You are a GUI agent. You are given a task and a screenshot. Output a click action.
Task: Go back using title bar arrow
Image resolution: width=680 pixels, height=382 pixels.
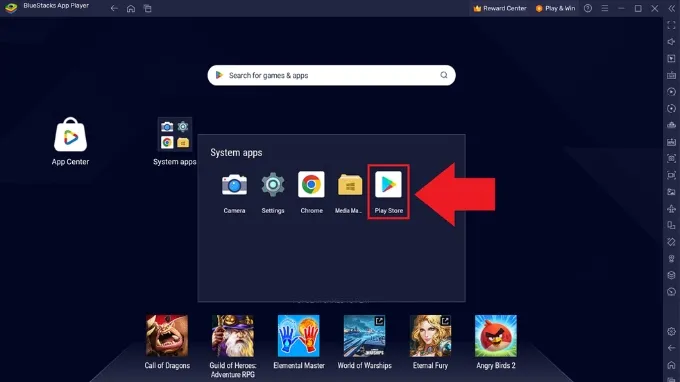tap(114, 8)
